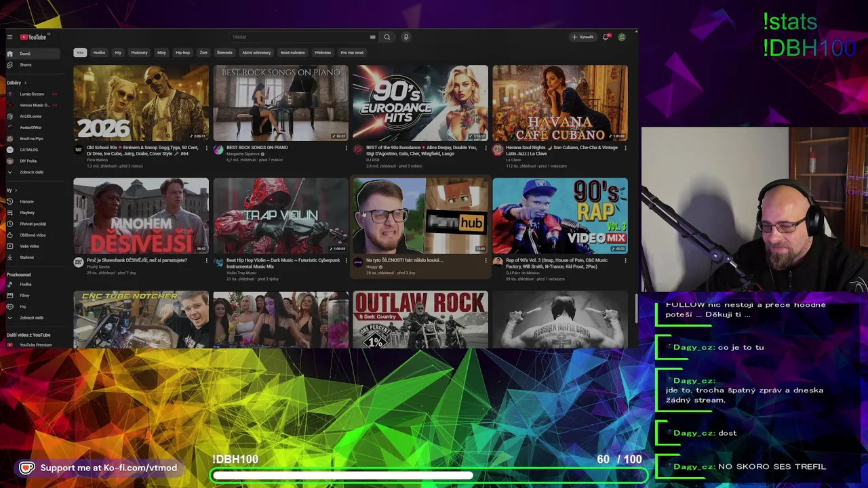The height and width of the screenshot is (488, 868).
Task: Open title Proč je Shawshank DĚSIVĚJŠÍ
Action: (137, 260)
